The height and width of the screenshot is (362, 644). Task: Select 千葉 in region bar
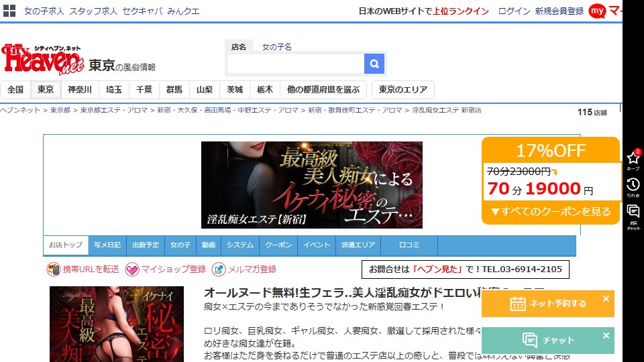144,89
